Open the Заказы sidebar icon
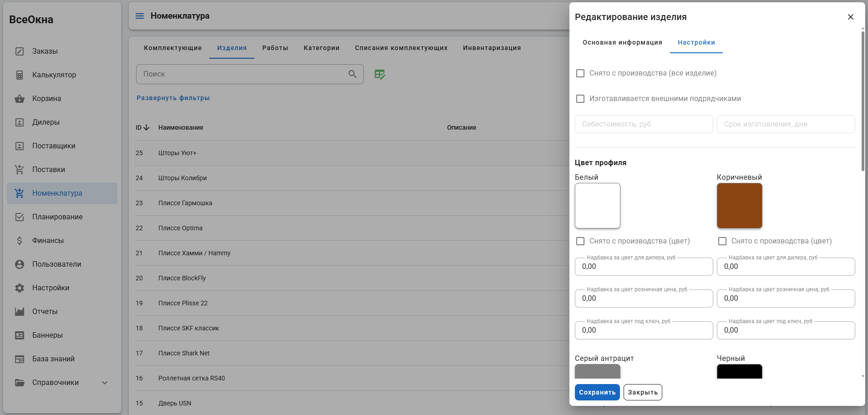 coord(20,51)
